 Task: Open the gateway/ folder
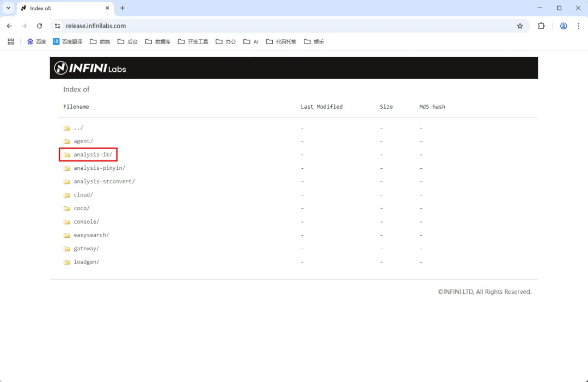87,249
